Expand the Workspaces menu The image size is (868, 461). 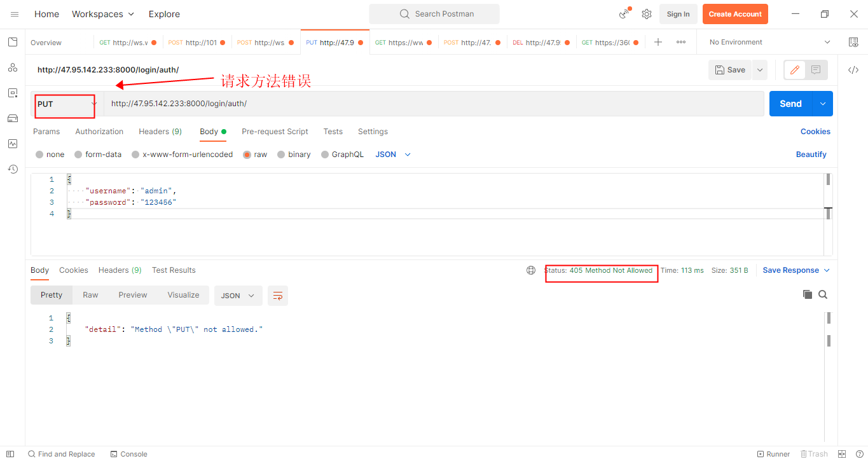(103, 14)
